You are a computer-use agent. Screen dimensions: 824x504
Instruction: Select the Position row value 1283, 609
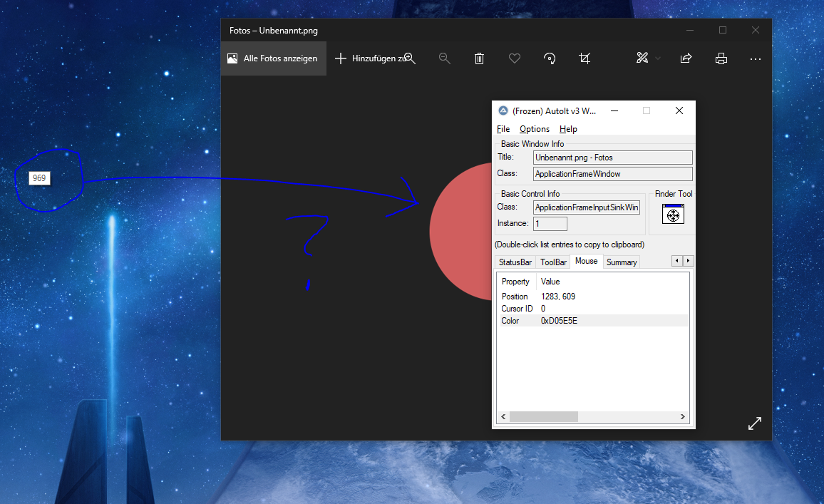point(558,297)
